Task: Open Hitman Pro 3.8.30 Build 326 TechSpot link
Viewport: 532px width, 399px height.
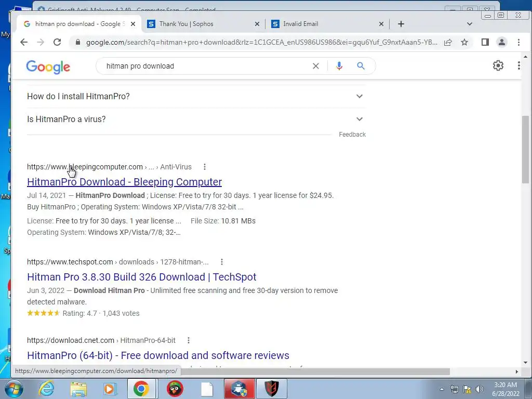Action: point(141,277)
